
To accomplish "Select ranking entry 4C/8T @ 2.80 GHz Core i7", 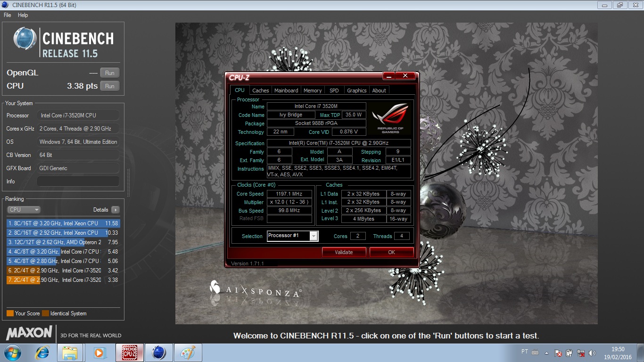I will click(63, 261).
